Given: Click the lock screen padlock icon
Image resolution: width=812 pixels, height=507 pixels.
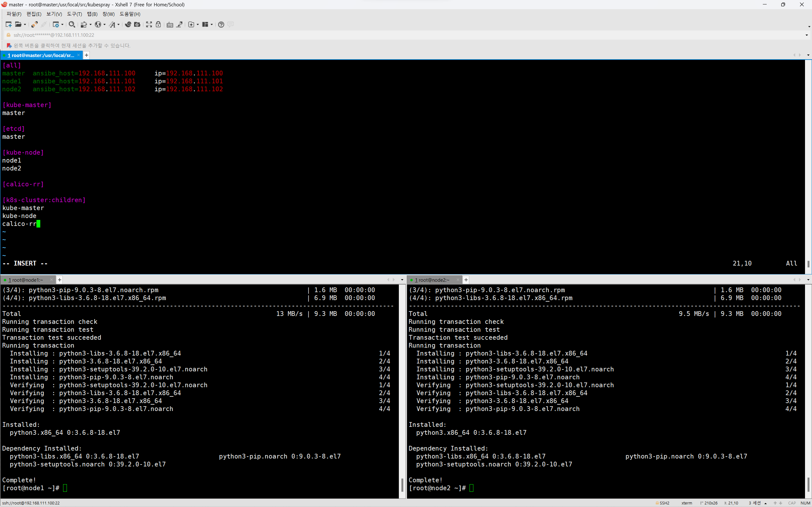Looking at the screenshot, I should coord(159,24).
